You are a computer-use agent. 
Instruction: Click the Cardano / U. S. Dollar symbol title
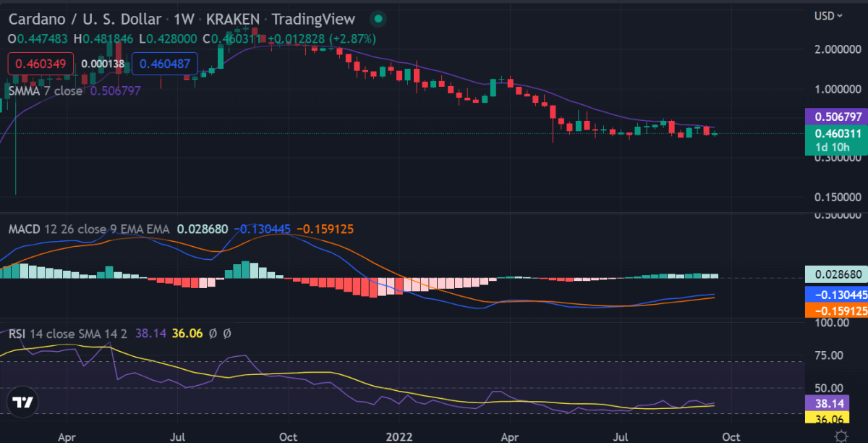85,19
